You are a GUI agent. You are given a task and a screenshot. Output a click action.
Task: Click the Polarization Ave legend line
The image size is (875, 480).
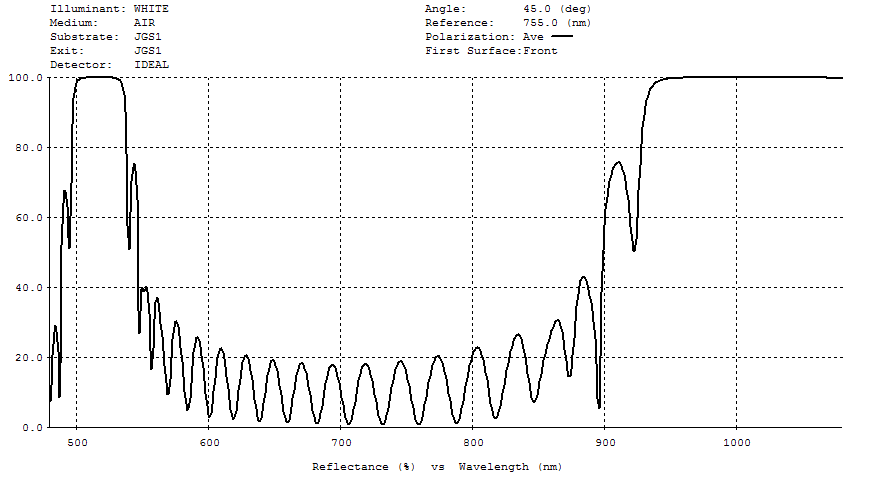(562, 36)
